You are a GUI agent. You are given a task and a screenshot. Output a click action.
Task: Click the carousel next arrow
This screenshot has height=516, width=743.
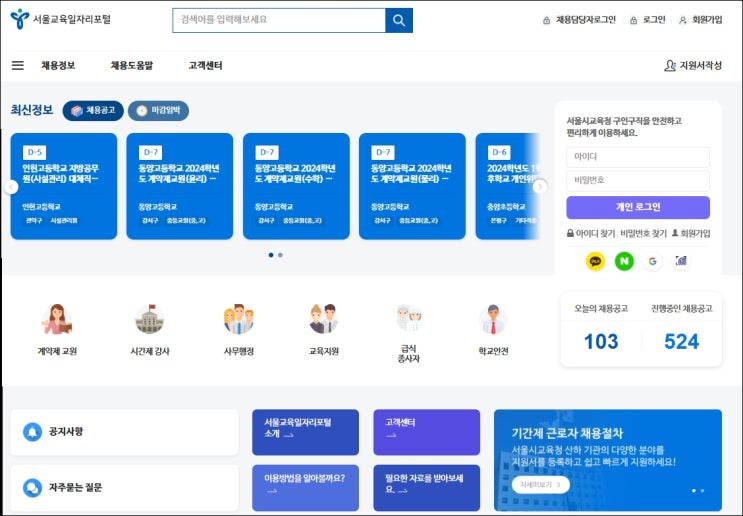(540, 187)
